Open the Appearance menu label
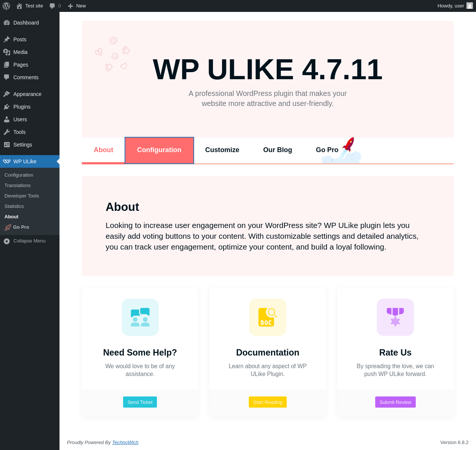The image size is (476, 450). [x=28, y=94]
